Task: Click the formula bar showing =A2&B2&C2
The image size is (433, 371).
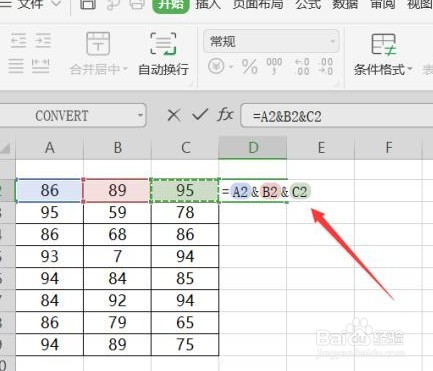Action: (x=337, y=116)
